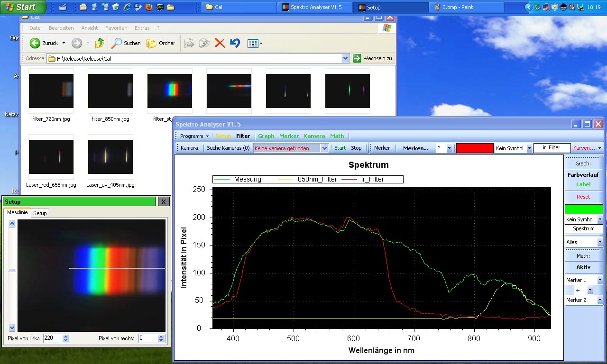This screenshot has width=607, height=364.
Task: Open the Views icon in Explorer toolbar
Action: 253,44
